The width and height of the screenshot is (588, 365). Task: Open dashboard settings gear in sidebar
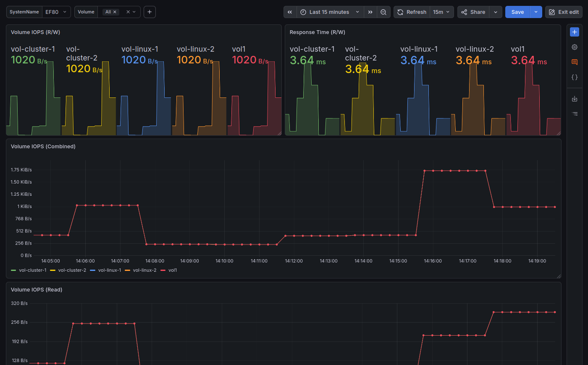point(575,47)
